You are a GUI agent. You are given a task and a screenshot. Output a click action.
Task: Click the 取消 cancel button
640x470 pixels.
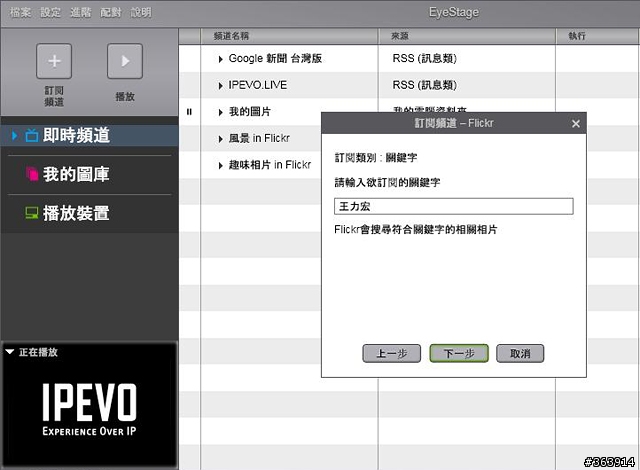click(x=520, y=353)
